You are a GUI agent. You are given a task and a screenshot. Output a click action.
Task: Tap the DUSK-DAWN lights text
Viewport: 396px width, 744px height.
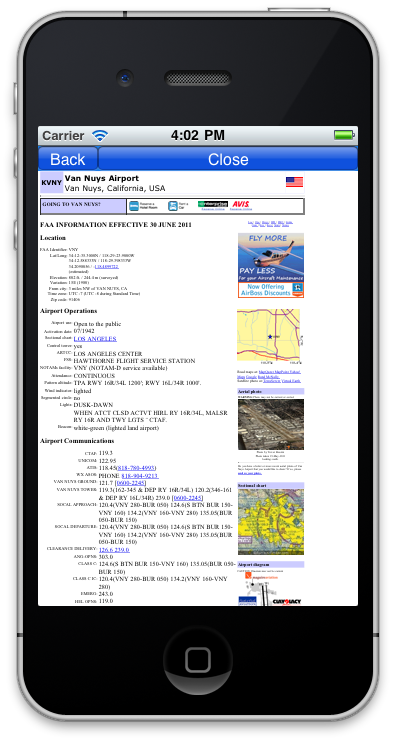[93, 405]
